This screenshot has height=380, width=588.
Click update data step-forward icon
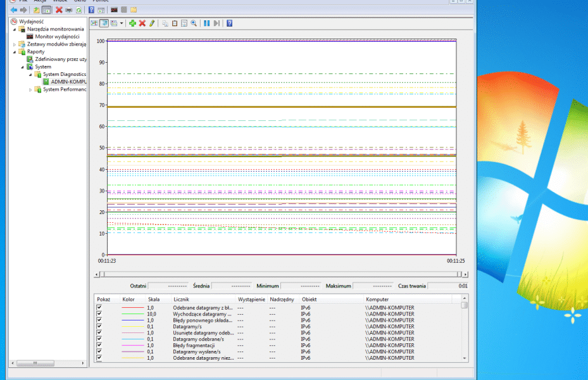pos(216,23)
